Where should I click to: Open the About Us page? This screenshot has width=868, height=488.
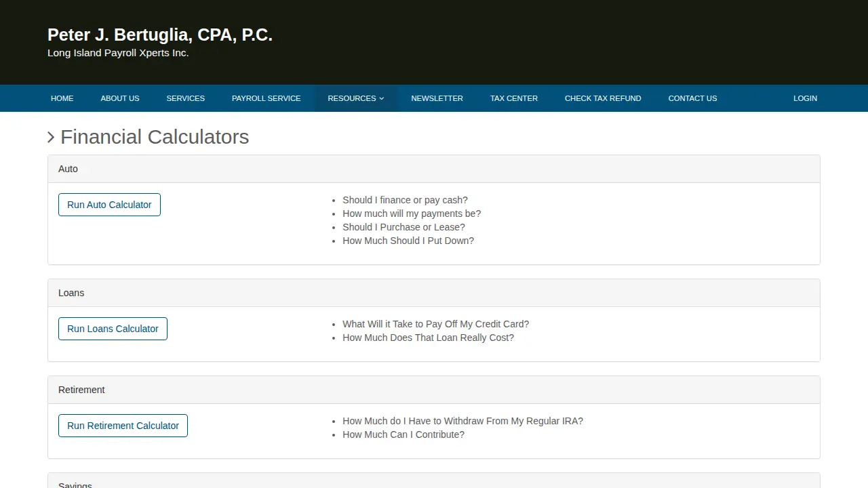coord(120,98)
